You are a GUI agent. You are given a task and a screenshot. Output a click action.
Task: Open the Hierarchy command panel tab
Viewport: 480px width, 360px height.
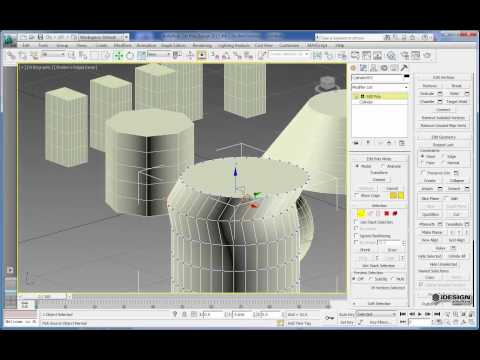[374, 68]
